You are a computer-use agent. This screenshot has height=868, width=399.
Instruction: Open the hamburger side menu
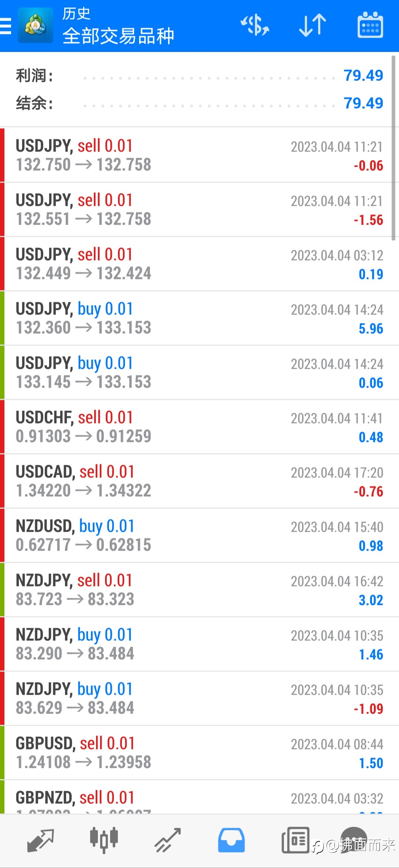pyautogui.click(x=5, y=26)
